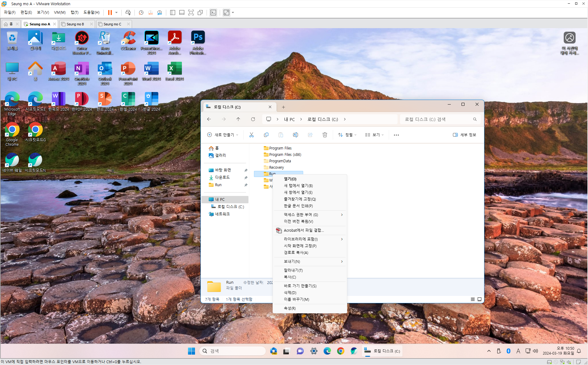Open the 새로 만들기 dropdown

point(222,135)
